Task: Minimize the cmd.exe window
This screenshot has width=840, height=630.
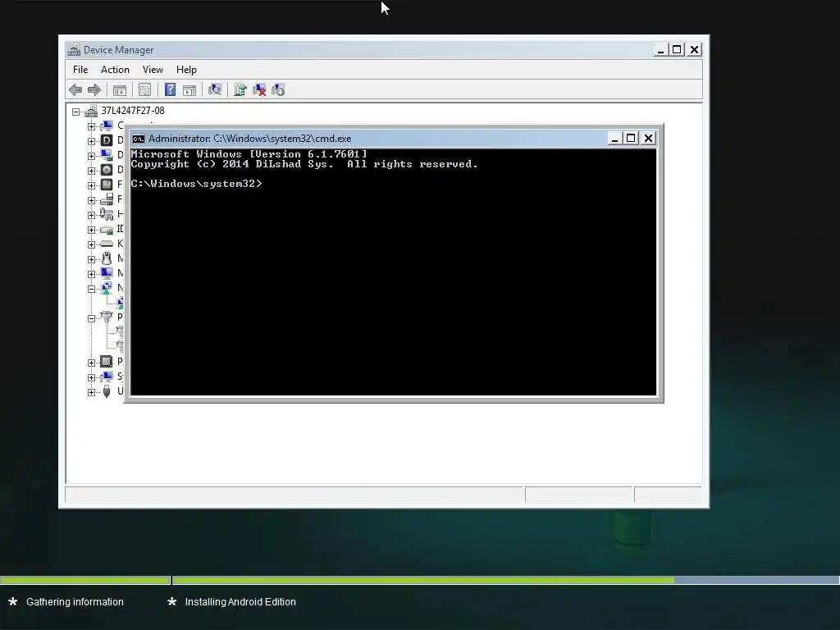Action: tap(614, 139)
